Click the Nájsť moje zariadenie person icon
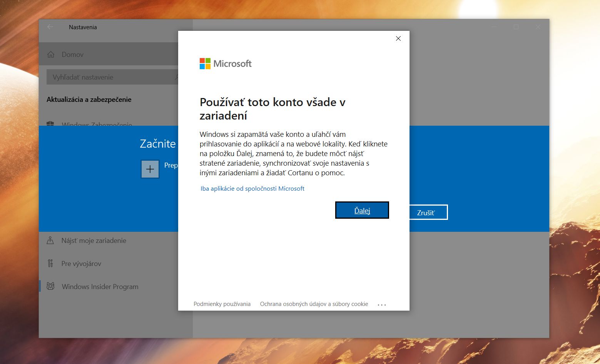 [50, 241]
